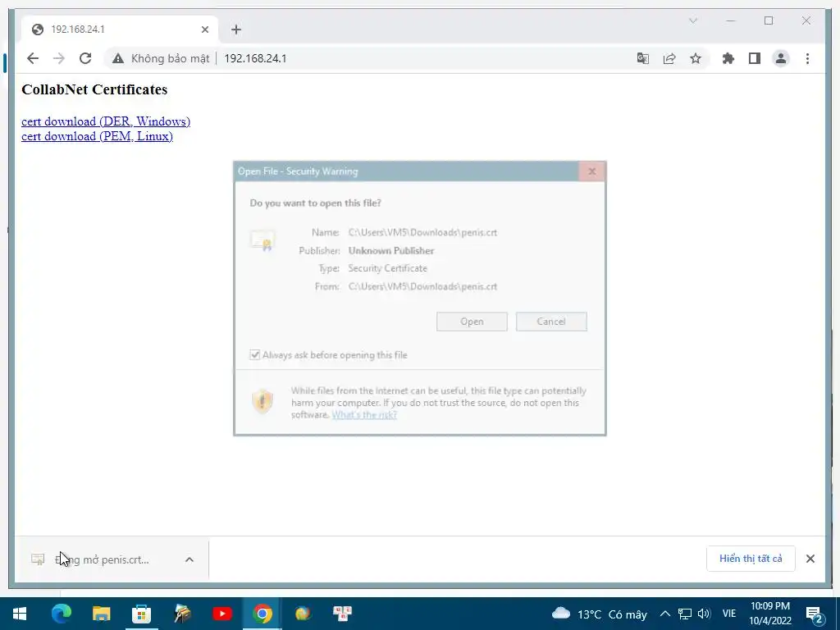Switch the VIE input language indicator
The height and width of the screenshot is (630, 840).
point(729,614)
